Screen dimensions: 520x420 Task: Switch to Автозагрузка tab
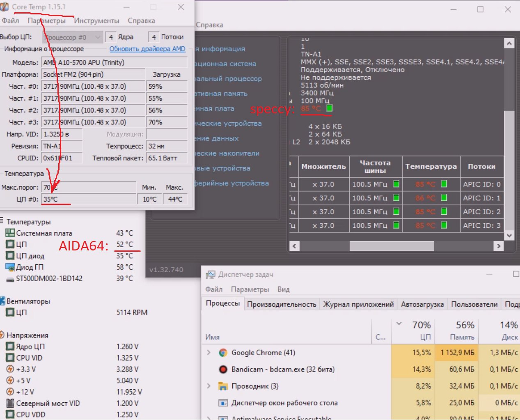(x=422, y=304)
